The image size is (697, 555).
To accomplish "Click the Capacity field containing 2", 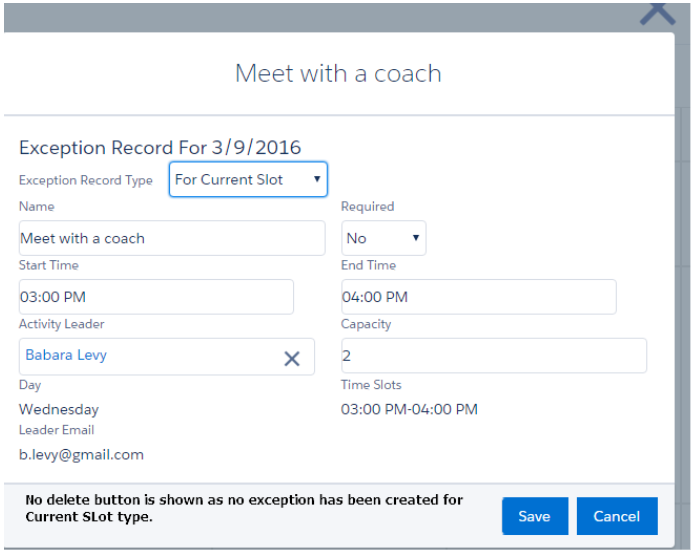I will 493,356.
